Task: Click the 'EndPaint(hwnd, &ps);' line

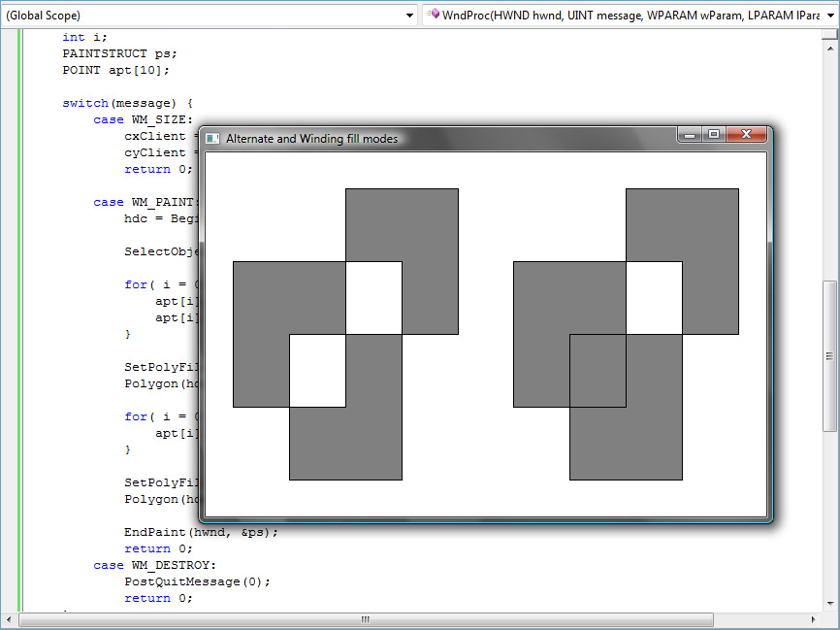Action: click(202, 532)
